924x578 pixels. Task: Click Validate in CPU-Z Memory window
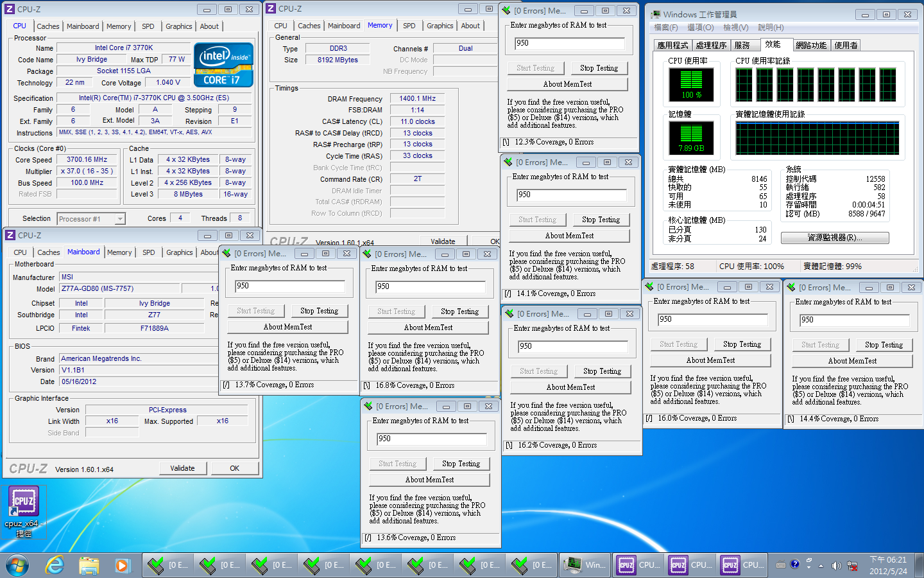443,241
